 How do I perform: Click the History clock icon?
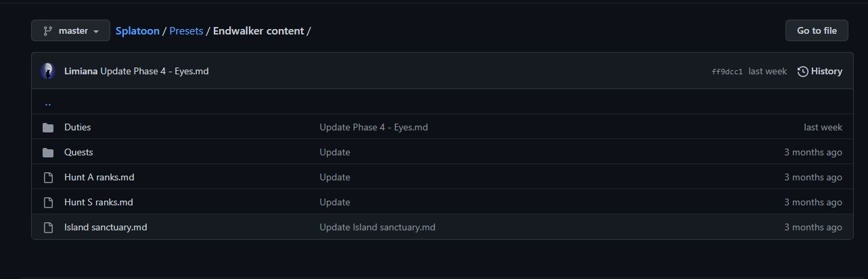coord(803,71)
